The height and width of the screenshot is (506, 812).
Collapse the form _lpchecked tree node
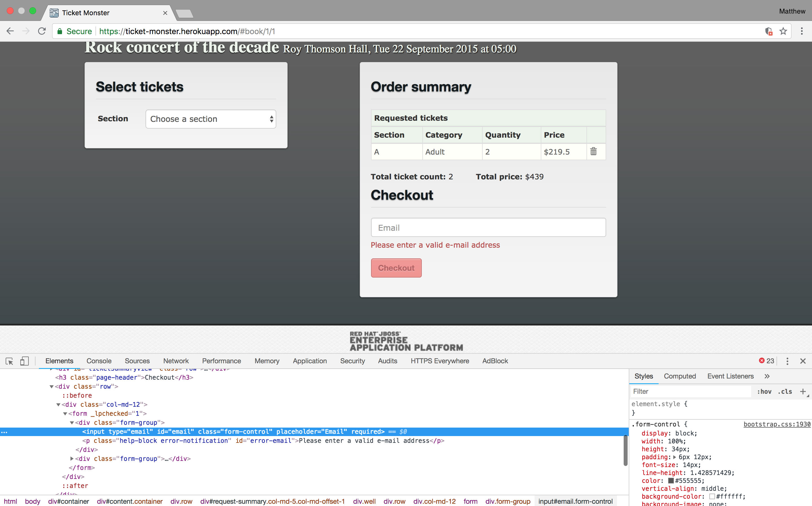pos(65,414)
